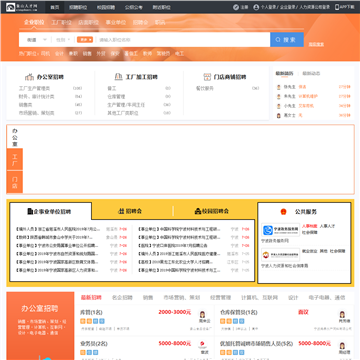Open the 餐饮服务 category link
Image resolution: width=360 pixels, height=360 pixels.
point(205,88)
